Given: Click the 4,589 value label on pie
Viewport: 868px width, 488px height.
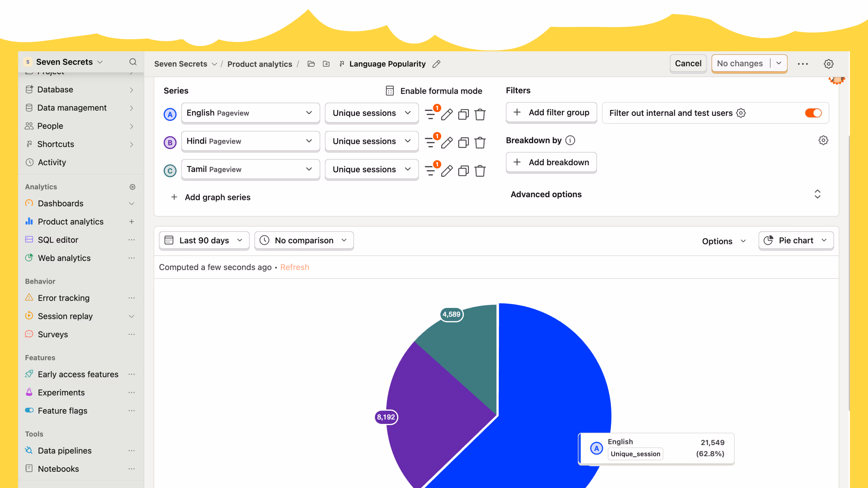Looking at the screenshot, I should [452, 314].
